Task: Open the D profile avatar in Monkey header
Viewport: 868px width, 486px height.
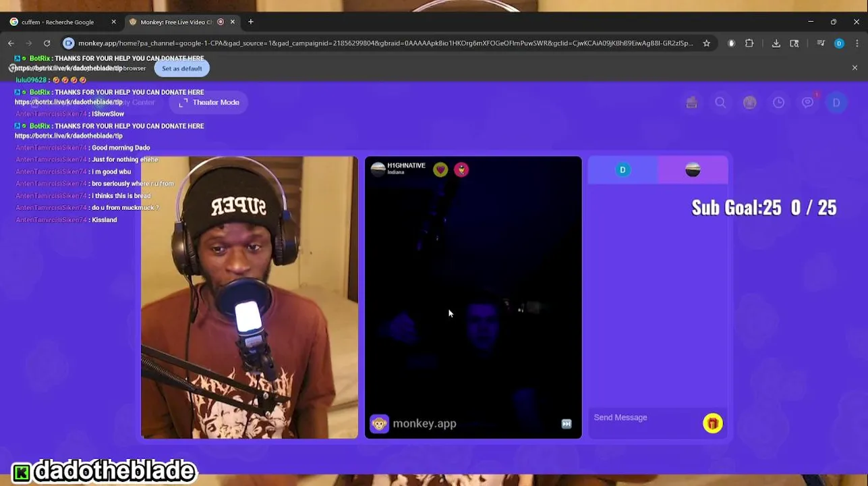Action: 836,103
